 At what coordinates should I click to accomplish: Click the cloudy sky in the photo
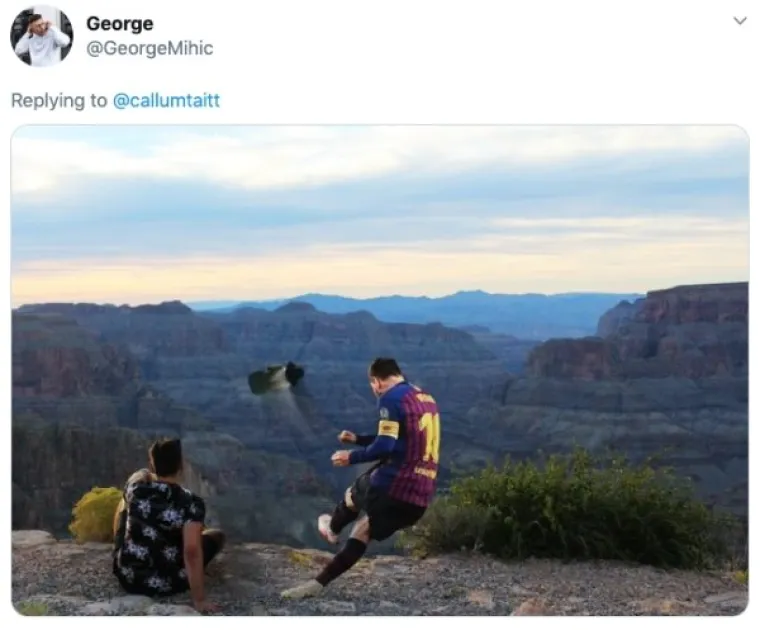[x=380, y=208]
